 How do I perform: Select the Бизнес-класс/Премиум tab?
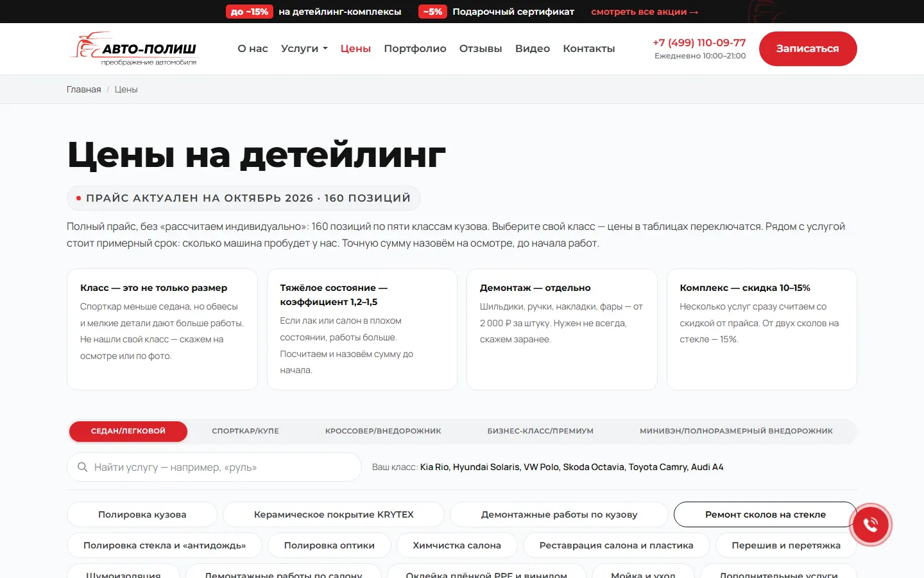click(540, 431)
